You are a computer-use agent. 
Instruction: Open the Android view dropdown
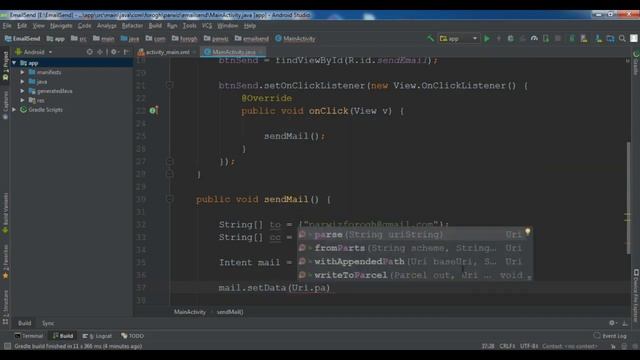click(34, 52)
